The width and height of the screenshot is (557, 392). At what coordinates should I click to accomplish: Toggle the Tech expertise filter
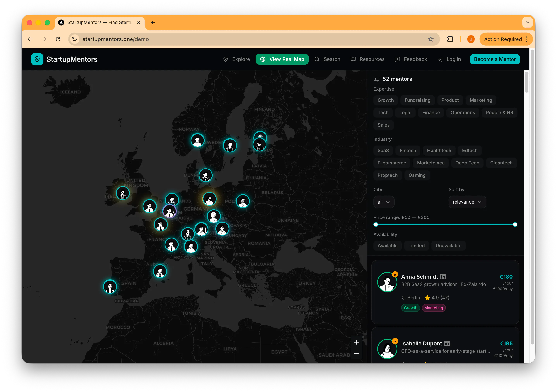pos(383,112)
